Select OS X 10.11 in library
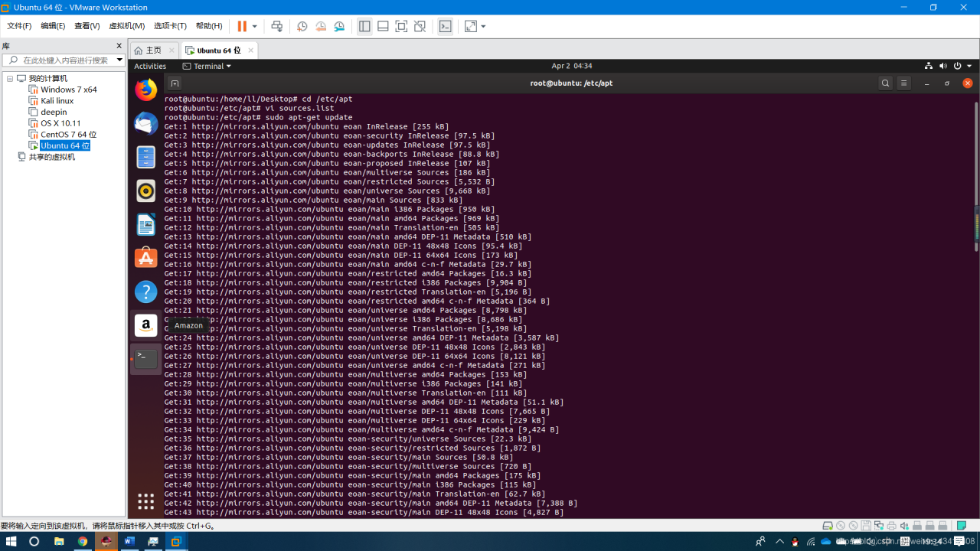Image resolution: width=980 pixels, height=551 pixels. (60, 122)
